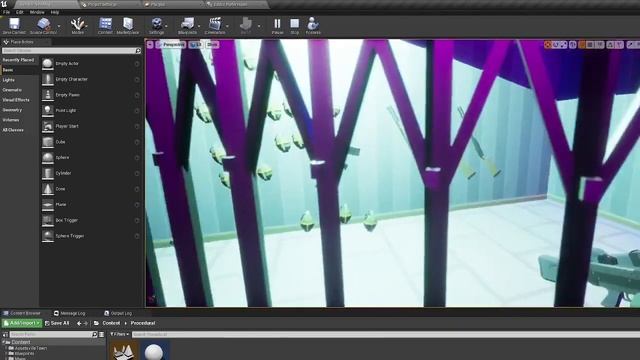Click the Content breadcrumb path

pyautogui.click(x=111, y=323)
